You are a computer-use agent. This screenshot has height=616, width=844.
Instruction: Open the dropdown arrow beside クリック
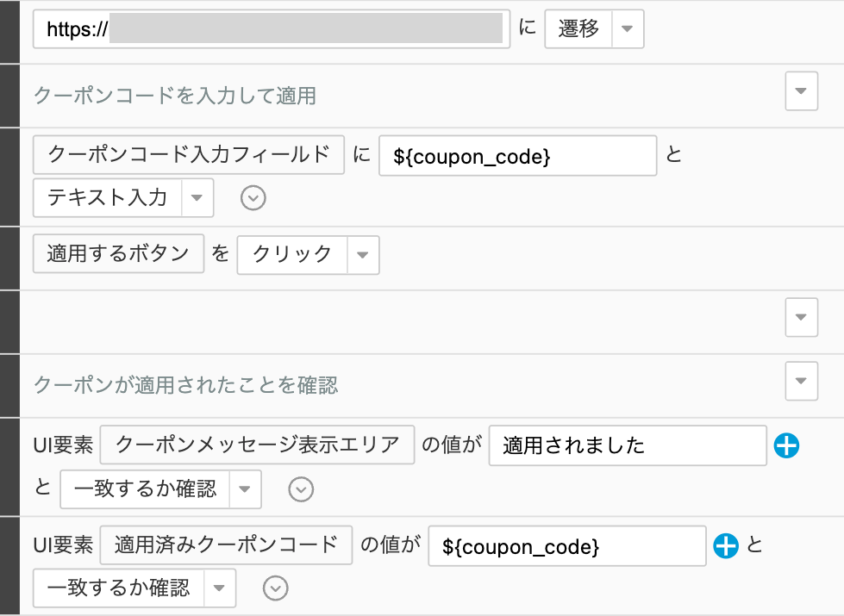(x=362, y=255)
